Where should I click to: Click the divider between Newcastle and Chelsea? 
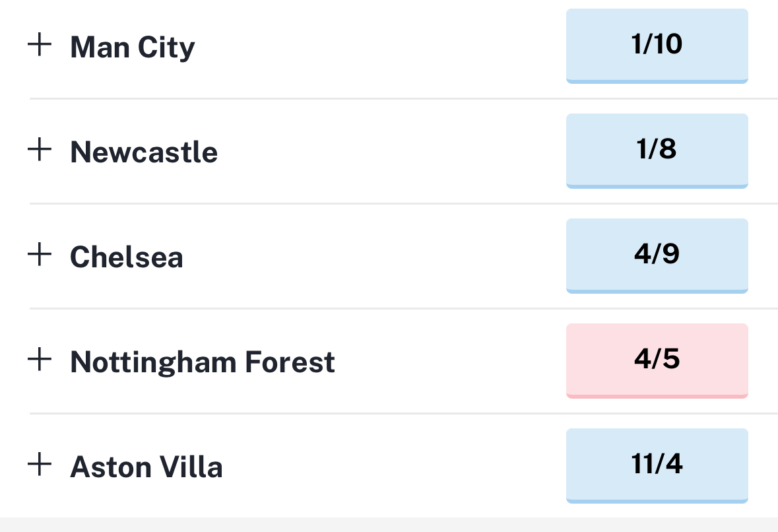[403, 203]
